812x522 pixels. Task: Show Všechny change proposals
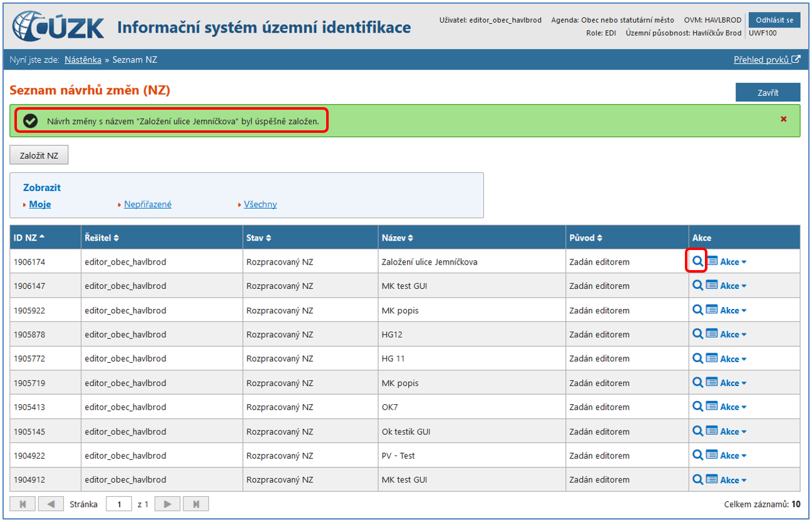click(x=260, y=204)
